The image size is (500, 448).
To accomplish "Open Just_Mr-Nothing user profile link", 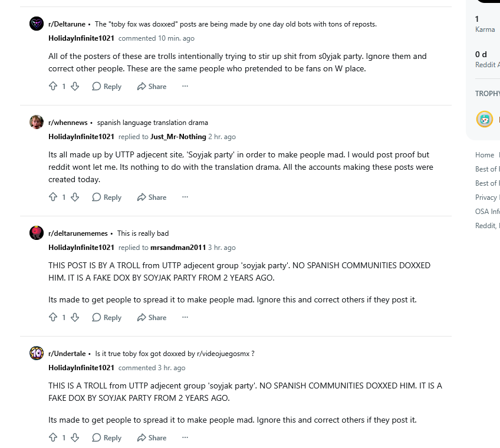I will (178, 137).
